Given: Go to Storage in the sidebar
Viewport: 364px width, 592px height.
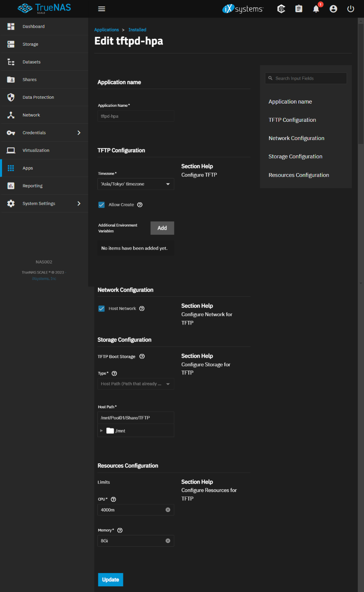Looking at the screenshot, I should [x=30, y=44].
